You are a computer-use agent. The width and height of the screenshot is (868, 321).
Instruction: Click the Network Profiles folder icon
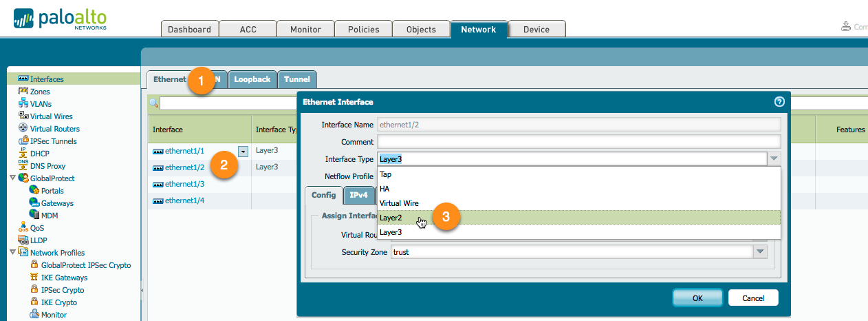point(23,253)
